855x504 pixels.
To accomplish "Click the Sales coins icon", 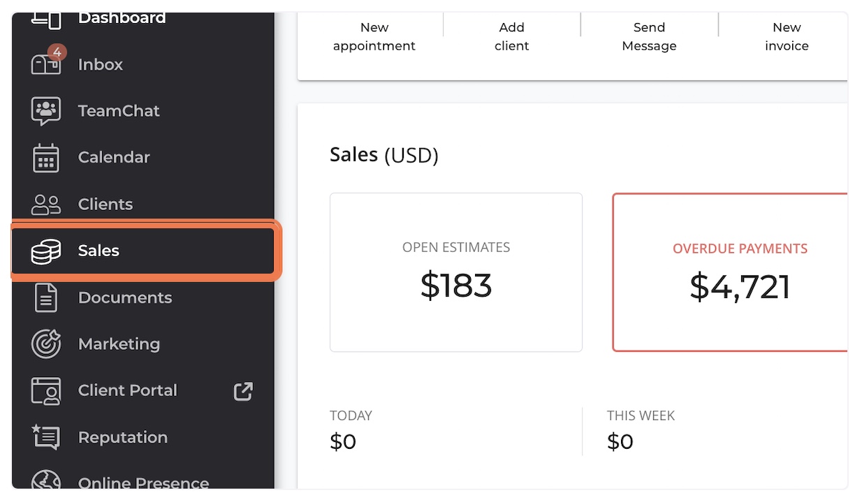I will pos(46,251).
